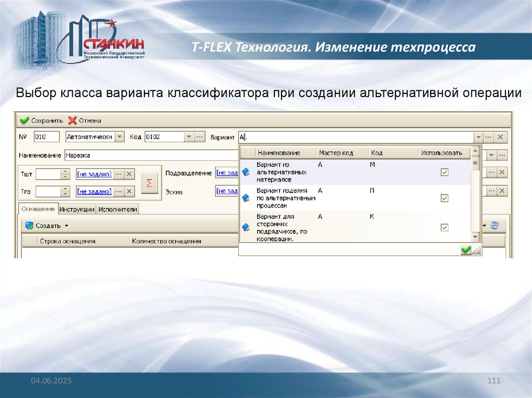
Task: Click the Наименование field containing Нарезка
Action: (151, 155)
